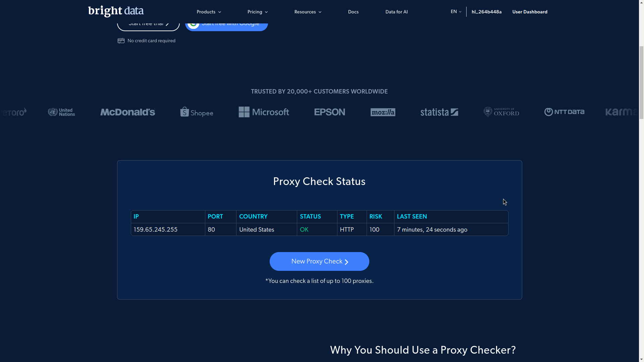Click the NTT Data logo
Screen dimensions: 644x362
pos(564,112)
